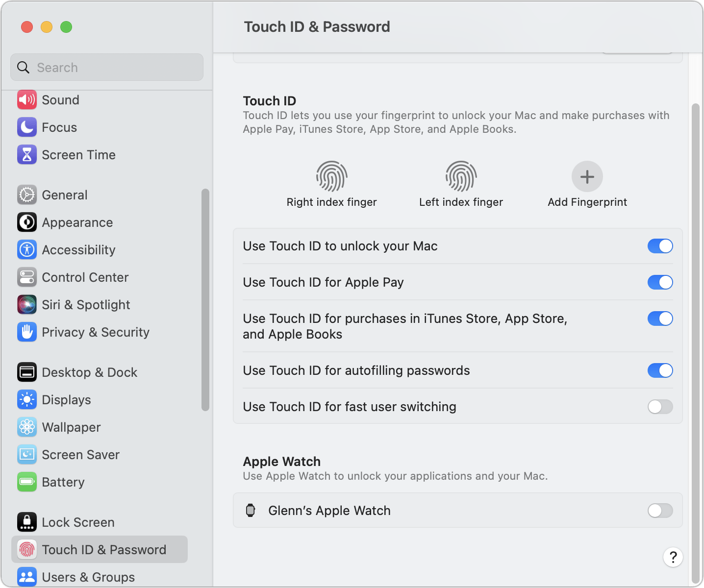Enable Use Touch ID for fast user switching

660,407
